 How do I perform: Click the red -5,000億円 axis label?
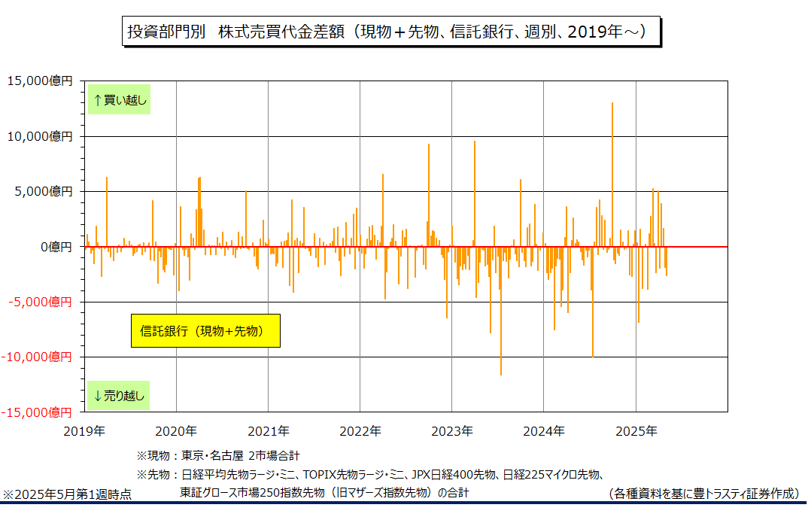pyautogui.click(x=40, y=302)
